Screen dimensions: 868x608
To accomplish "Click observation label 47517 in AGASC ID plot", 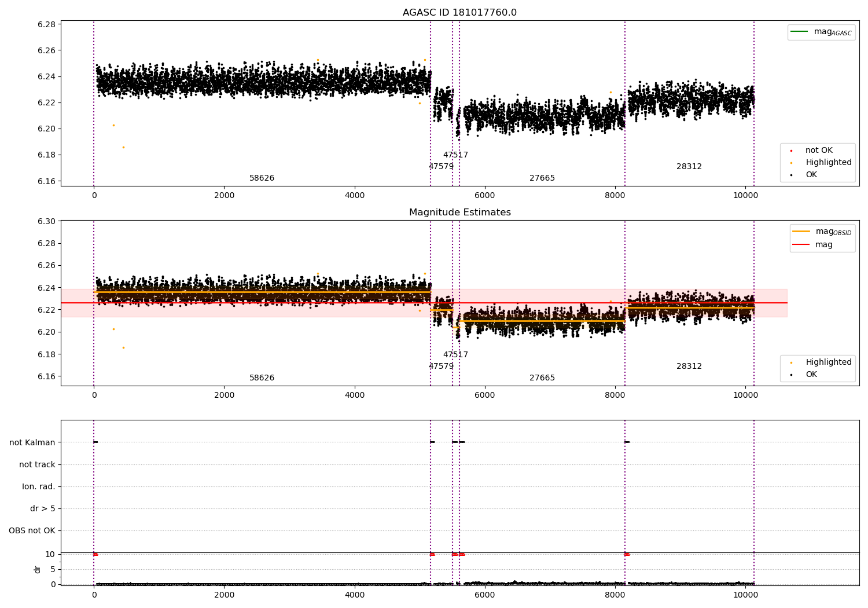I will (x=455, y=155).
